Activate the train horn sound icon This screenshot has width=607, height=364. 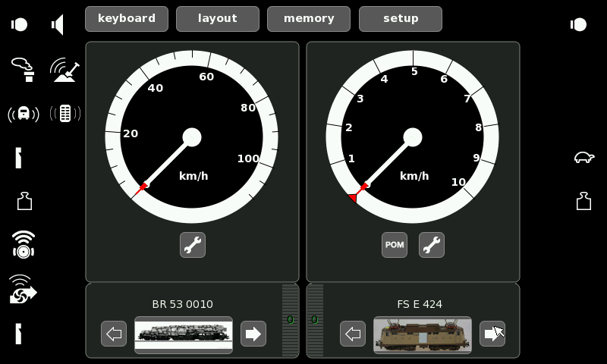[x=24, y=114]
